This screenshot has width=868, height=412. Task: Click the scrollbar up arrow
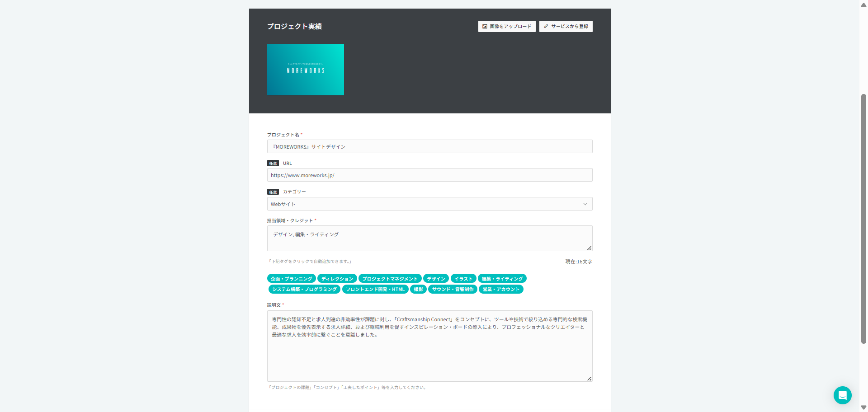pos(863,5)
